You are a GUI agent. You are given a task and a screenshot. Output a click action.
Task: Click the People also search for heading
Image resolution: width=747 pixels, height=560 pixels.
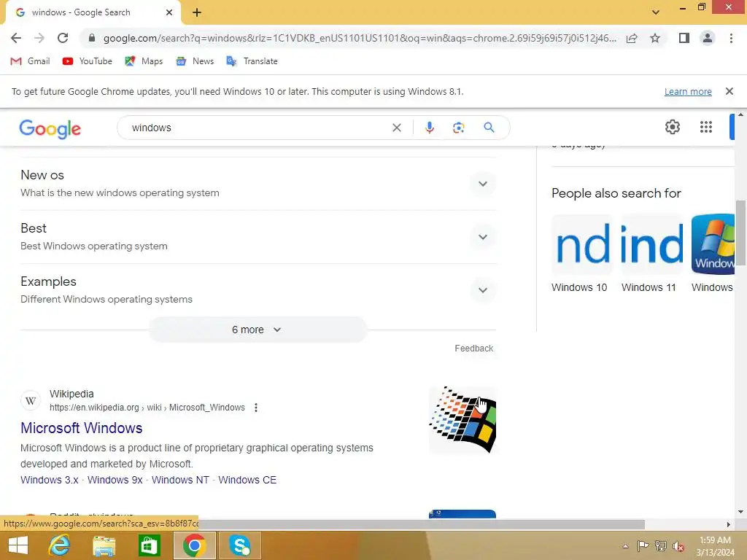[616, 193]
